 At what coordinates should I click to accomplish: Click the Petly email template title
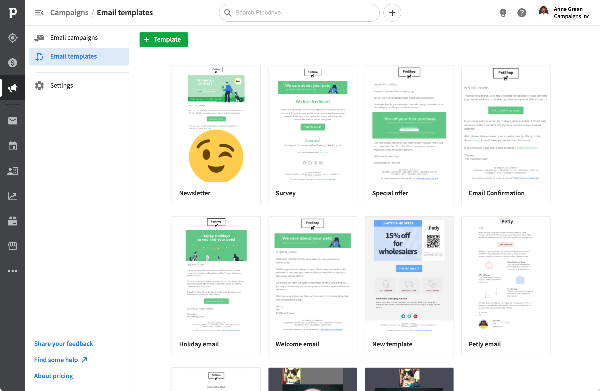pyautogui.click(x=484, y=344)
